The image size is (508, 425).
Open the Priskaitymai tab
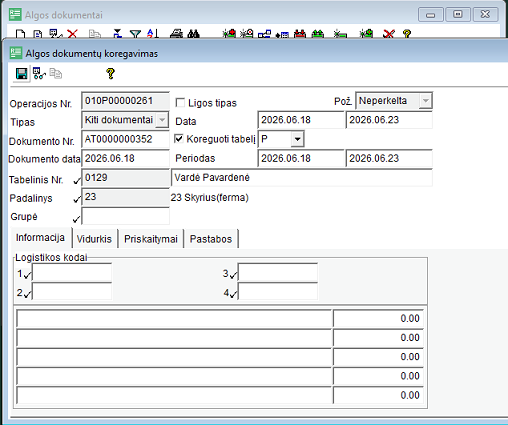tap(151, 239)
